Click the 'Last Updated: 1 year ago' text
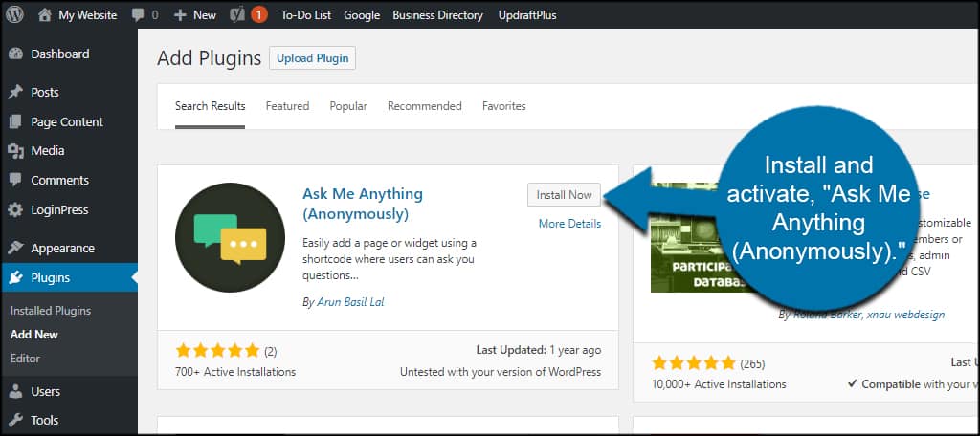980x436 pixels. (539, 350)
